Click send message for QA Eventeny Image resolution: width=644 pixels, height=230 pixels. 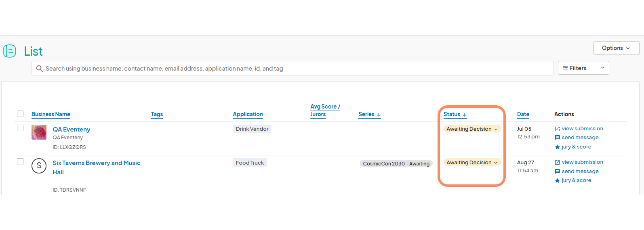point(580,138)
